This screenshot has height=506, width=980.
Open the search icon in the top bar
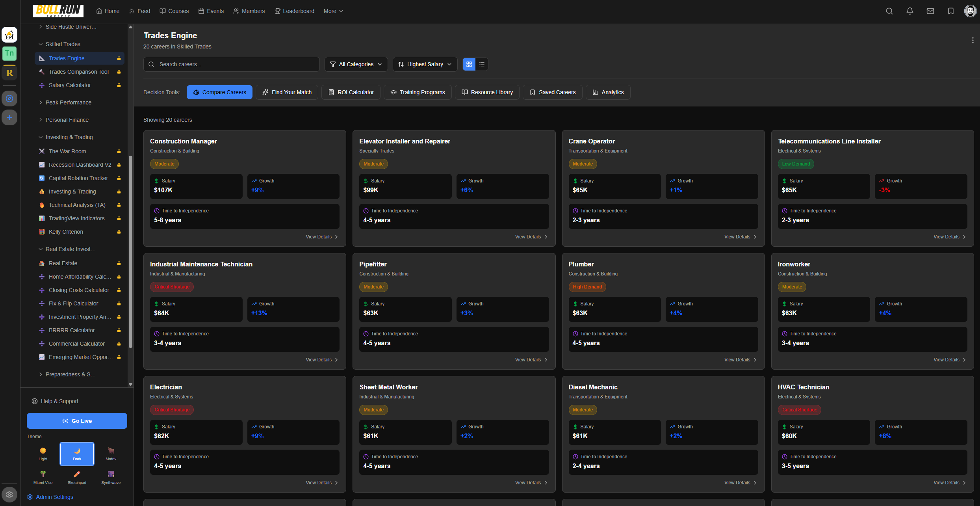889,11
